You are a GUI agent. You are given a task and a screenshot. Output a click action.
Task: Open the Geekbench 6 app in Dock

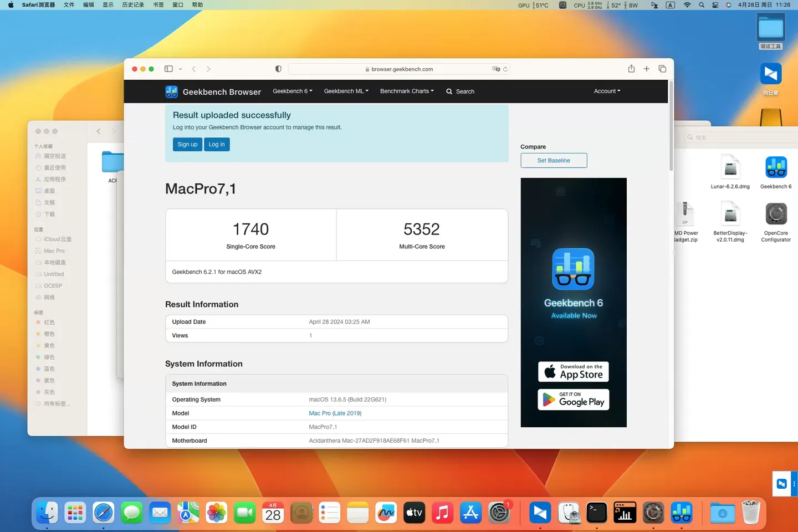(681, 513)
